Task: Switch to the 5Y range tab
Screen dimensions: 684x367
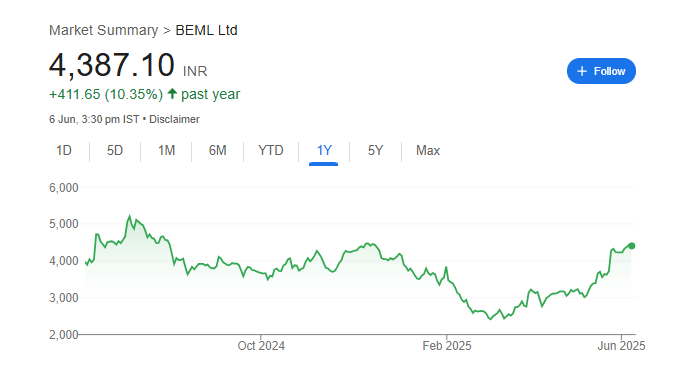Action: coord(375,151)
